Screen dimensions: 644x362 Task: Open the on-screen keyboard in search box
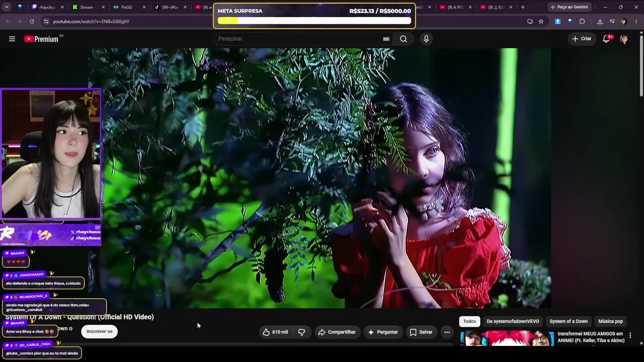386,39
